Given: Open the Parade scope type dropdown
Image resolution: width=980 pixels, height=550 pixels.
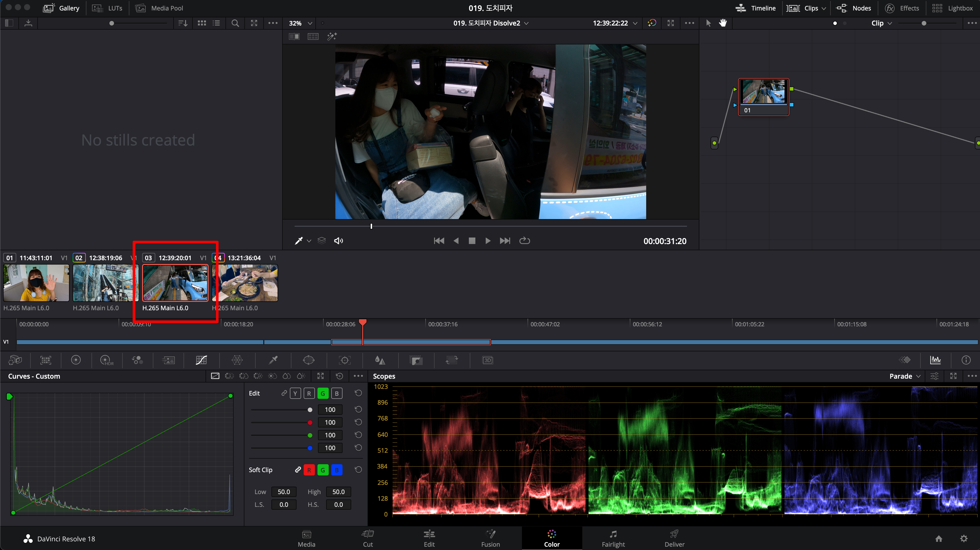Looking at the screenshot, I should point(905,376).
